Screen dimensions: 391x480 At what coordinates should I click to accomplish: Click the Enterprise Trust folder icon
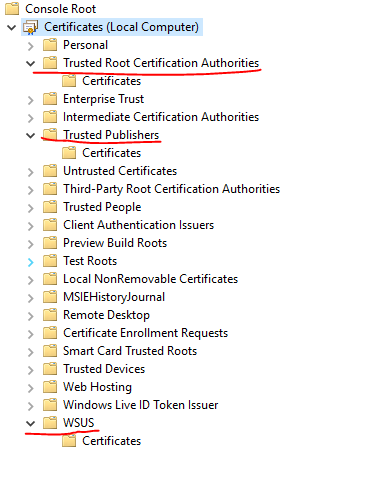pyautogui.click(x=50, y=99)
